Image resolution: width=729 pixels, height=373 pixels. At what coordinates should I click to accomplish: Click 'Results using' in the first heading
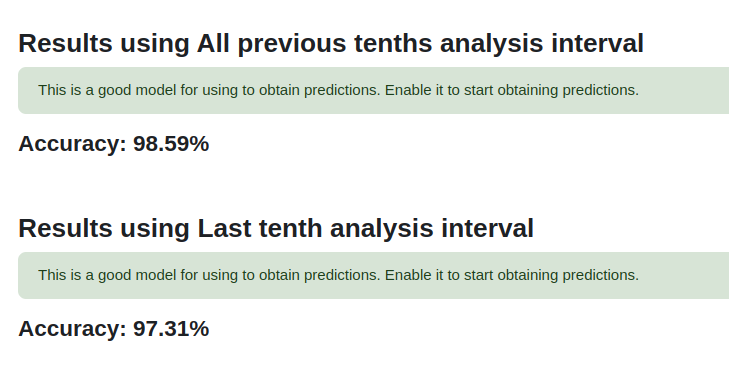pyautogui.click(x=104, y=43)
